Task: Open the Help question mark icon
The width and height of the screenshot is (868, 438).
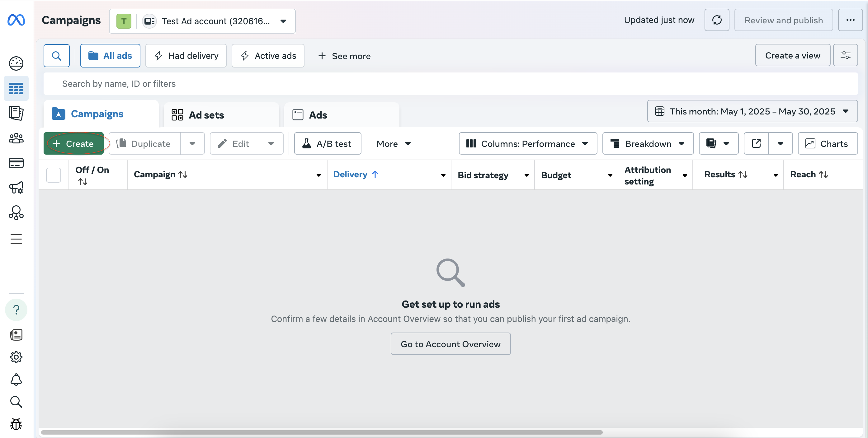Action: pos(16,310)
